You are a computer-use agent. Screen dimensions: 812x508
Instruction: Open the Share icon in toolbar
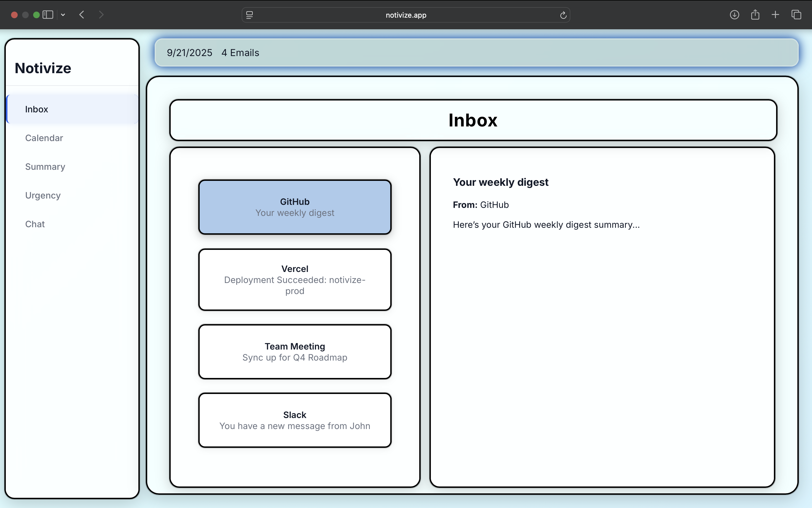pos(755,15)
